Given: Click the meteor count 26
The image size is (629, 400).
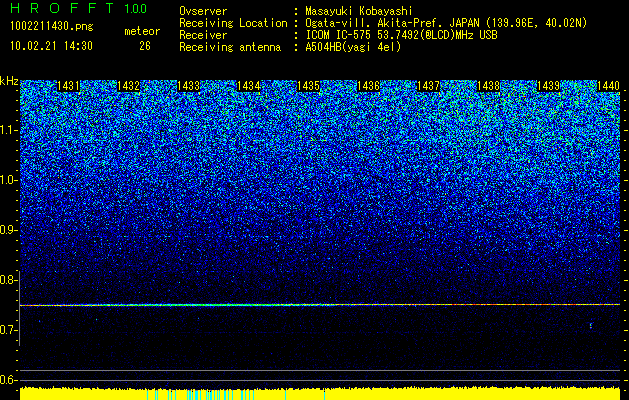Looking at the screenshot, I should coord(145,46).
